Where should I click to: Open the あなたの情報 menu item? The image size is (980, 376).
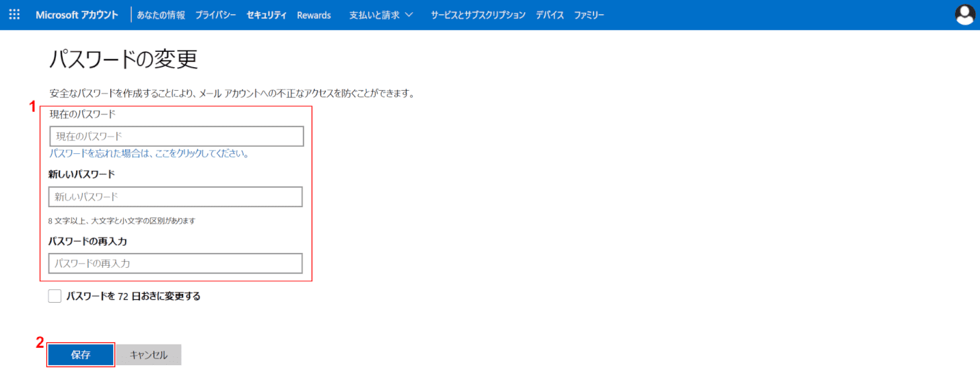(161, 15)
